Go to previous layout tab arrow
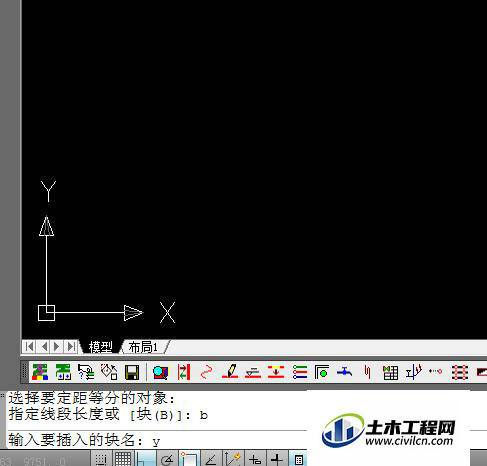 pos(43,347)
